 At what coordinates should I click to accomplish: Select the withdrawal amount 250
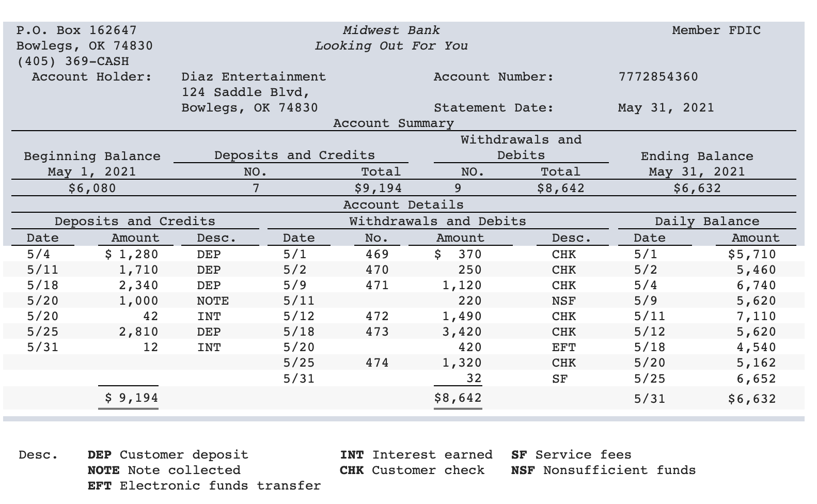point(470,270)
